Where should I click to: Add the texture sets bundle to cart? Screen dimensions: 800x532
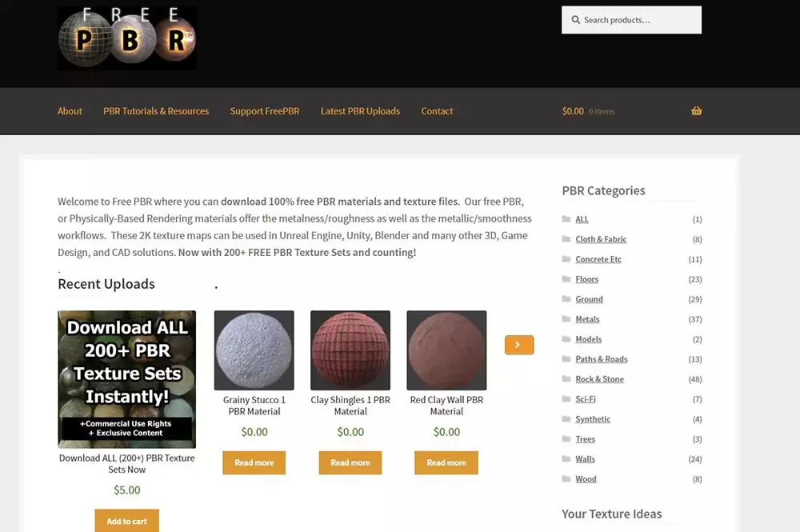(x=126, y=521)
